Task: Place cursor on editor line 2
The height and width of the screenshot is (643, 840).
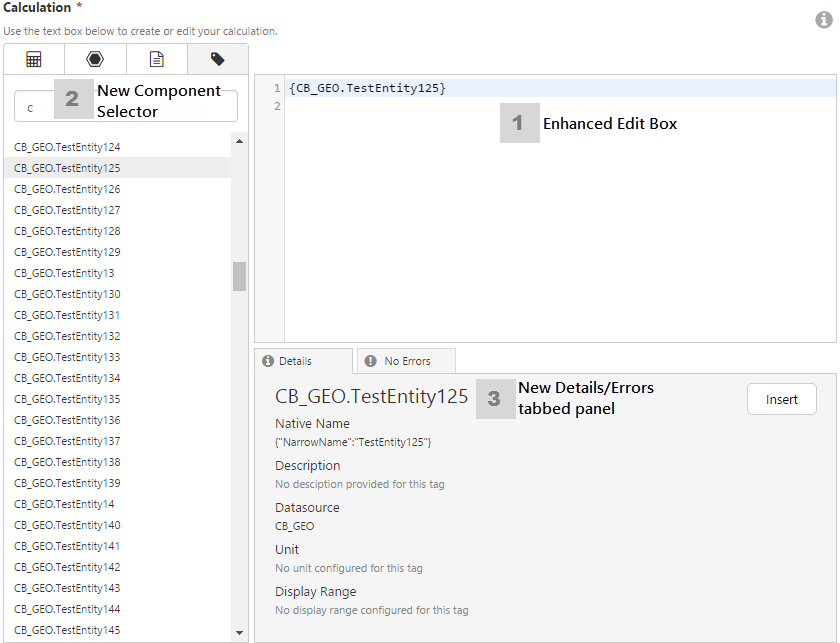Action: pos(560,106)
